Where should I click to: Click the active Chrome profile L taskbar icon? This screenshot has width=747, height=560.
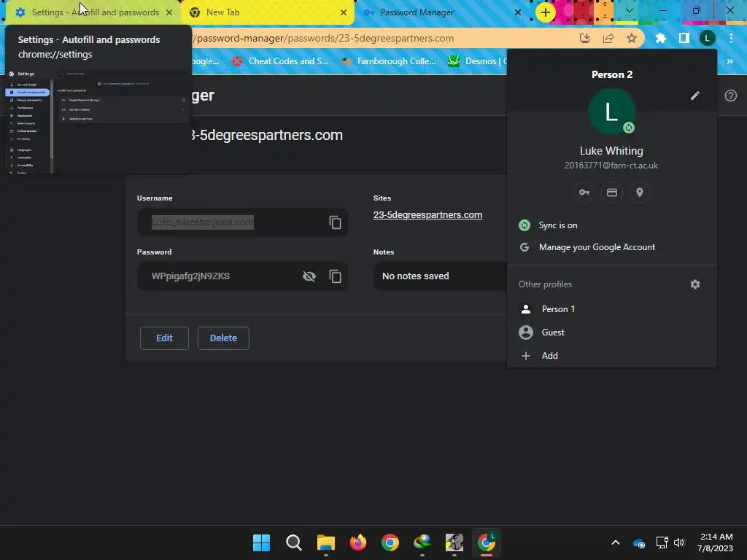pyautogui.click(x=487, y=542)
